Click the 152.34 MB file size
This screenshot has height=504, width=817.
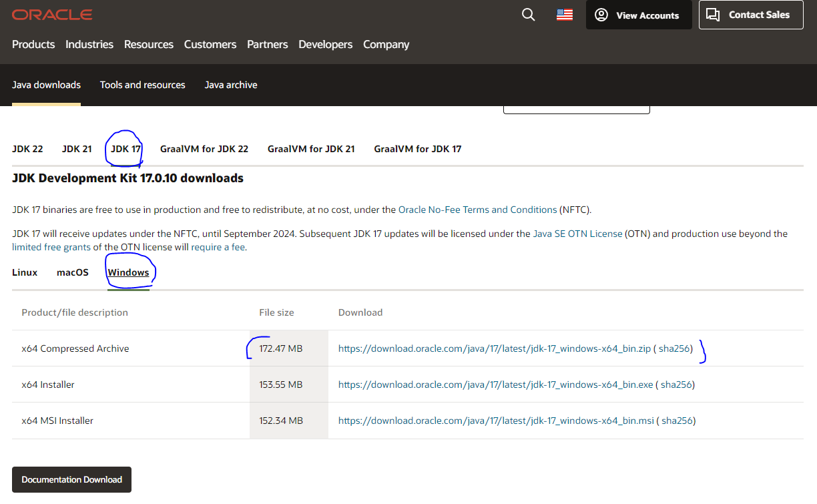click(x=281, y=421)
